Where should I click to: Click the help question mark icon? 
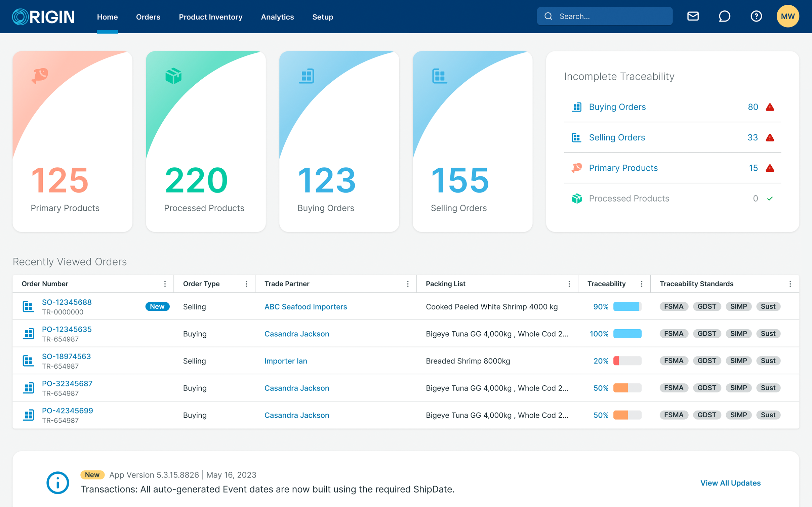coord(756,16)
